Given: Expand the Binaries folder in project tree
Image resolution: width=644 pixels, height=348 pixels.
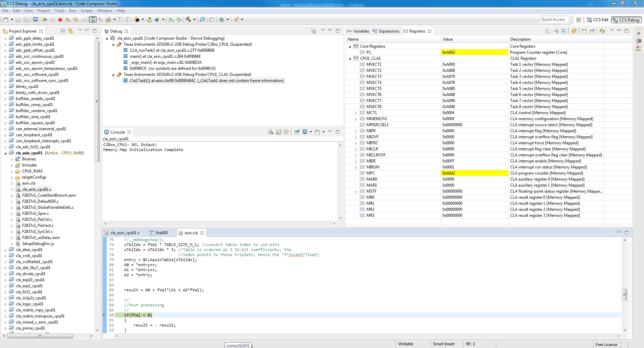Looking at the screenshot, I should point(12,159).
